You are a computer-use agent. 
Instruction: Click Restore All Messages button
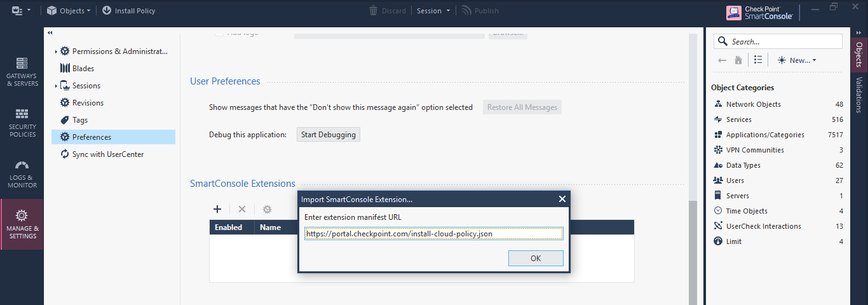click(x=522, y=107)
